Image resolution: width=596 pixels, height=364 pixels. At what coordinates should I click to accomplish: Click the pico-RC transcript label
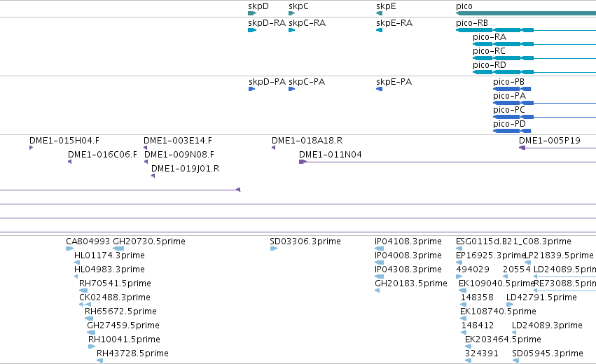click(489, 51)
